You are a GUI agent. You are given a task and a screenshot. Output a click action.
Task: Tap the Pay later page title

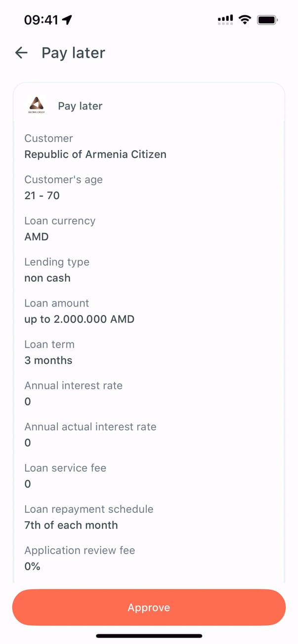[x=73, y=53]
